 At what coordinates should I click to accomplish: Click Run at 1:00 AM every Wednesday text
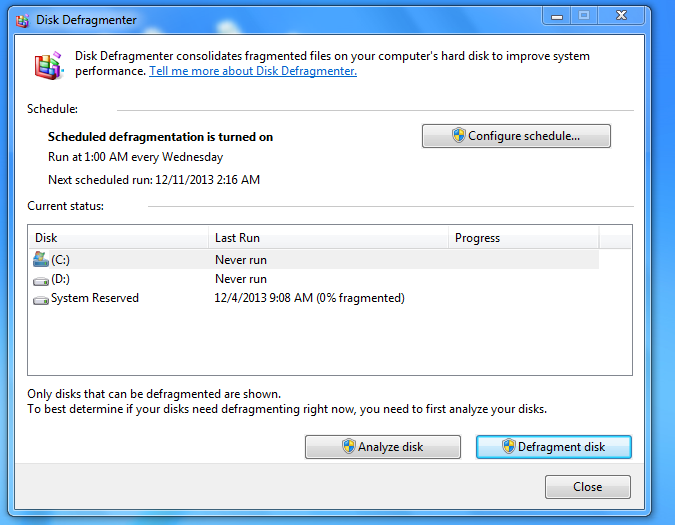pos(135,157)
